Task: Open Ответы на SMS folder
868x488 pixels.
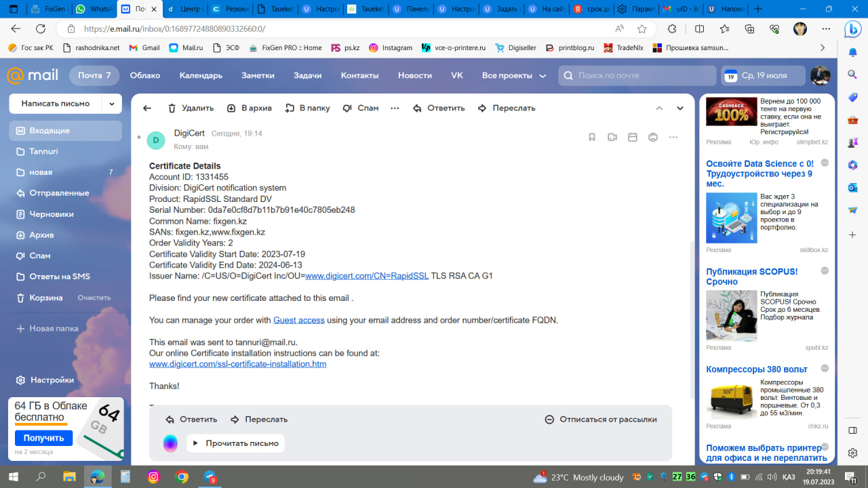Action: [x=66, y=277]
